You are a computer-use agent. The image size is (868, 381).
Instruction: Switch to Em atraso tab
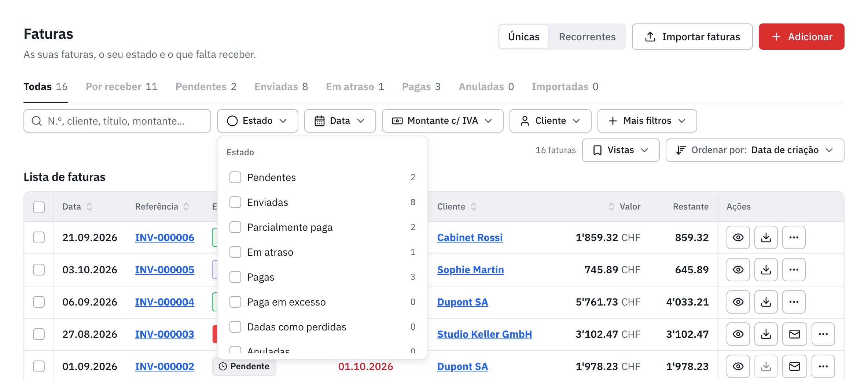tap(355, 87)
